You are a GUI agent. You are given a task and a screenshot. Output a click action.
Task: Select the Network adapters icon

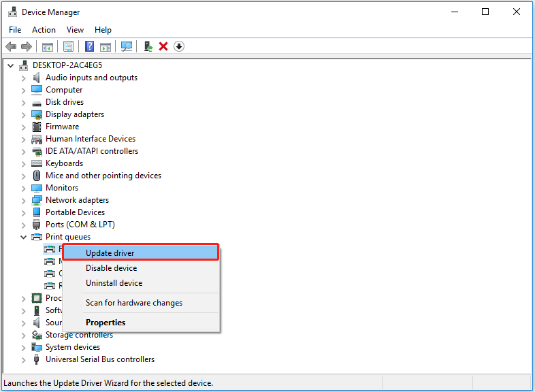click(37, 200)
